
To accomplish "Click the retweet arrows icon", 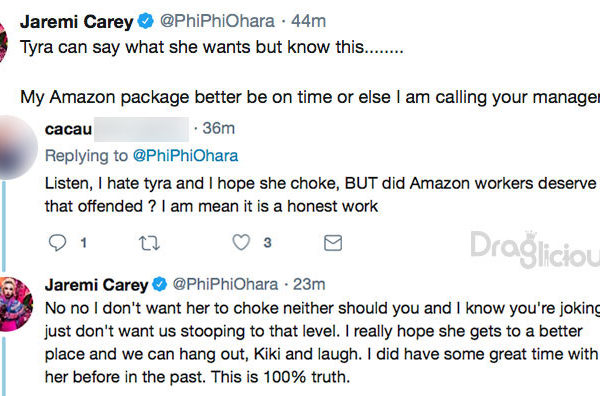I will (149, 243).
